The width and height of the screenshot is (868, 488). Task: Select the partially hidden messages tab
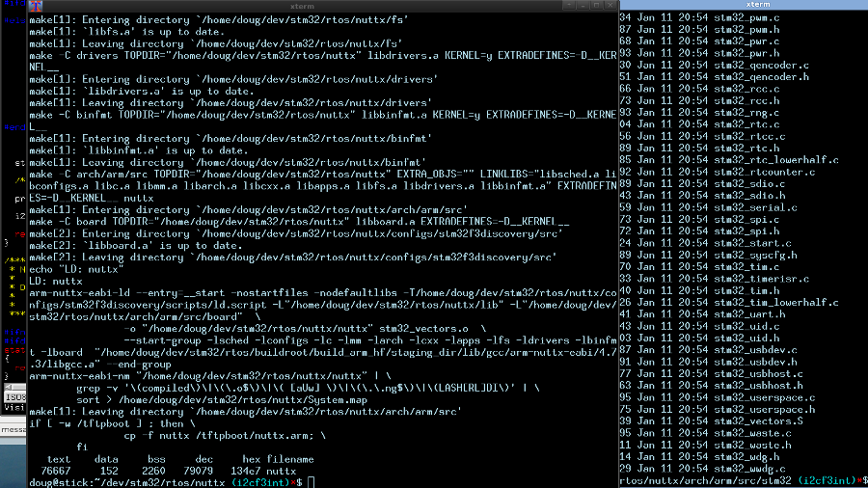pos(13,429)
